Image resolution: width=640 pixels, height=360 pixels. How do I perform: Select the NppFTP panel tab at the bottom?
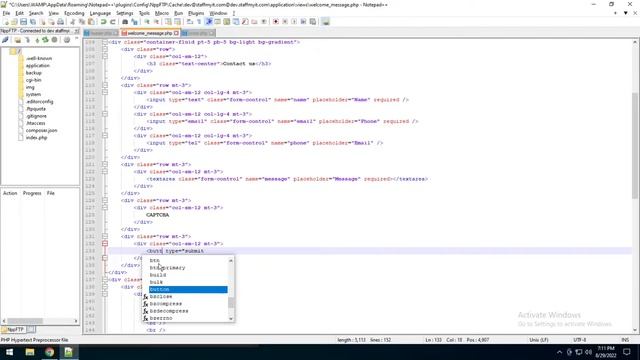13,329
